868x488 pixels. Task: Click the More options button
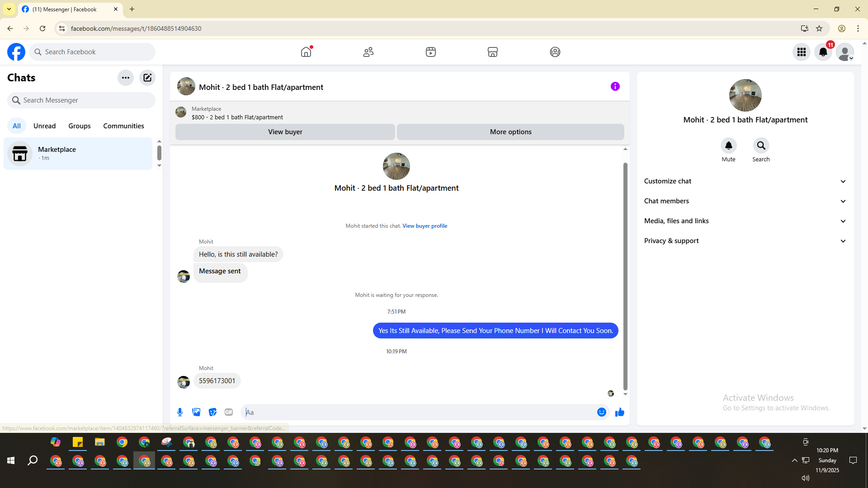[x=511, y=132]
